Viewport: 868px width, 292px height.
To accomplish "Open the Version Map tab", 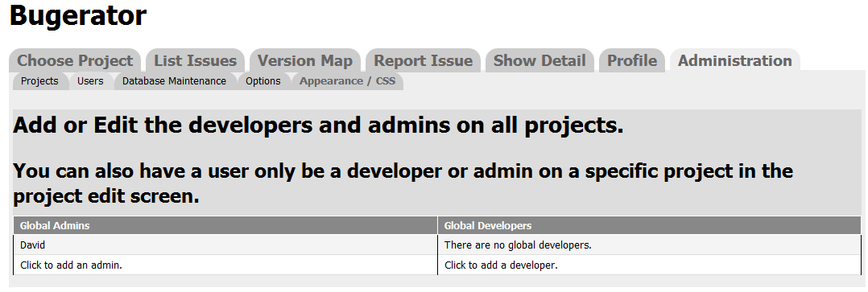I will pos(305,60).
